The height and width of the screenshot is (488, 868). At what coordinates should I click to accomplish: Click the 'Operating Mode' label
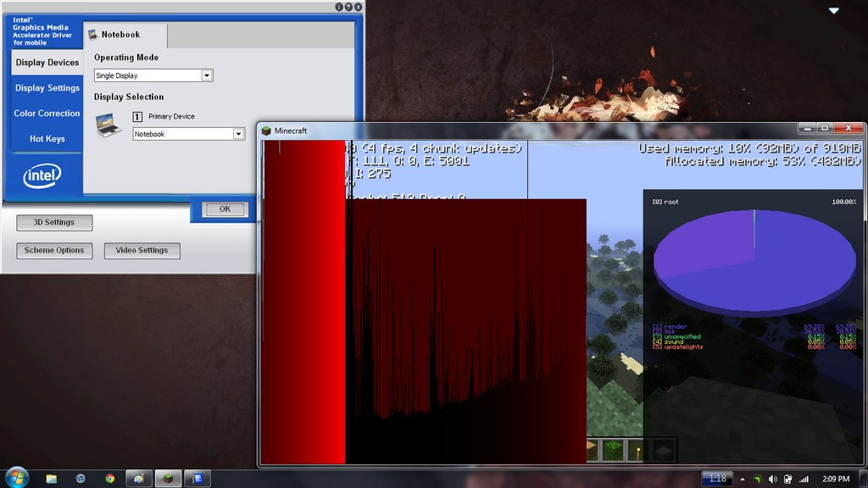pyautogui.click(x=126, y=58)
